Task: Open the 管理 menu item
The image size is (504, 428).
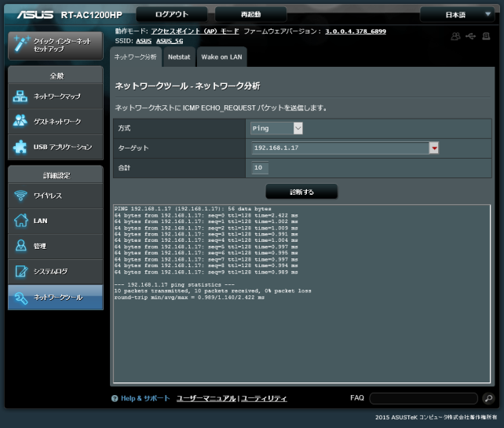Action: (x=55, y=246)
